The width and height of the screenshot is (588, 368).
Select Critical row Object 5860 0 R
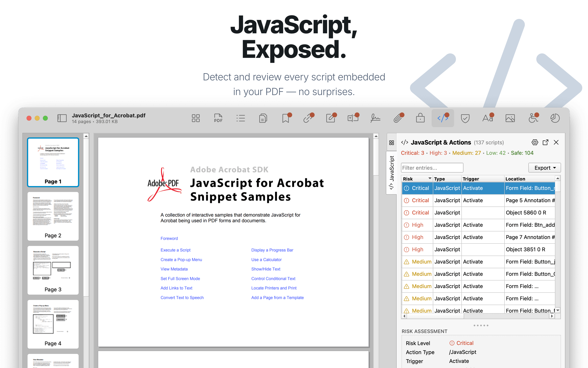click(x=478, y=212)
